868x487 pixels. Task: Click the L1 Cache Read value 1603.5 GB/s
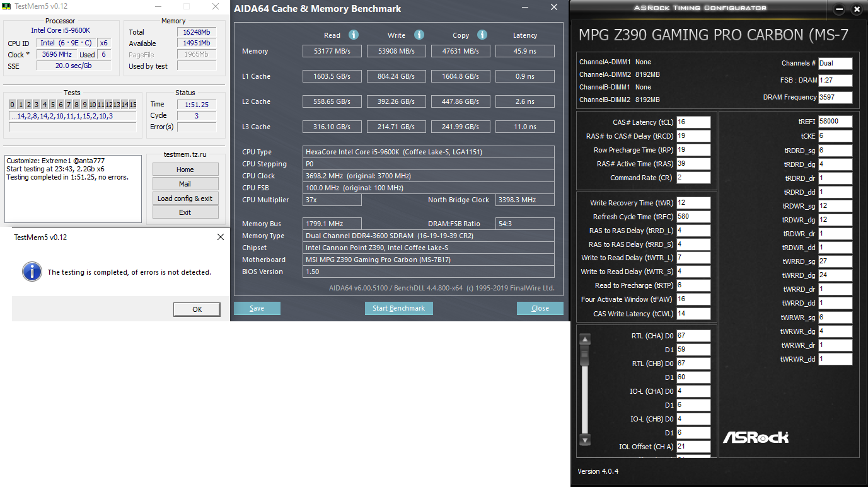coord(332,76)
